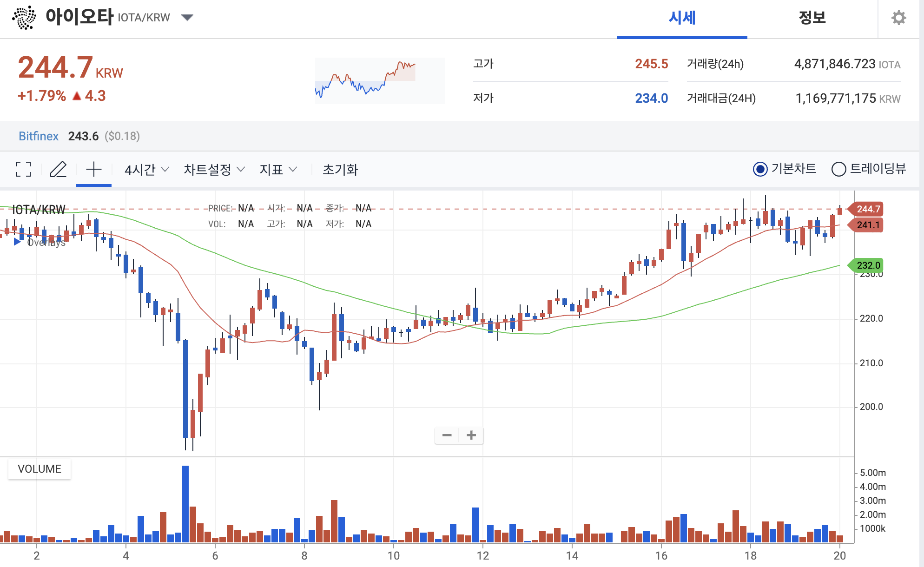Zoom in chart with plus button

point(471,435)
